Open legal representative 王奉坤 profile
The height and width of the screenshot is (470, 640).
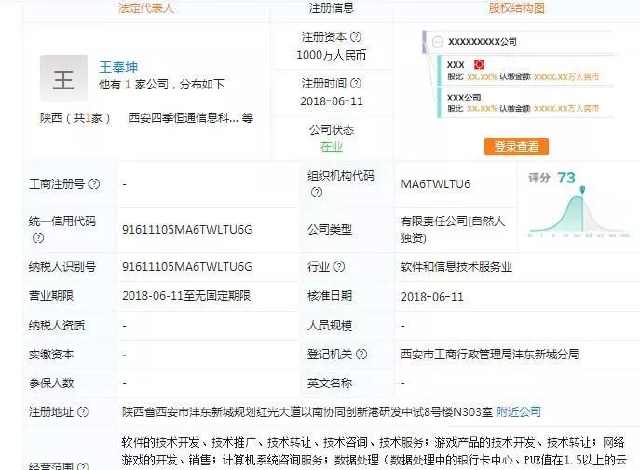point(119,67)
